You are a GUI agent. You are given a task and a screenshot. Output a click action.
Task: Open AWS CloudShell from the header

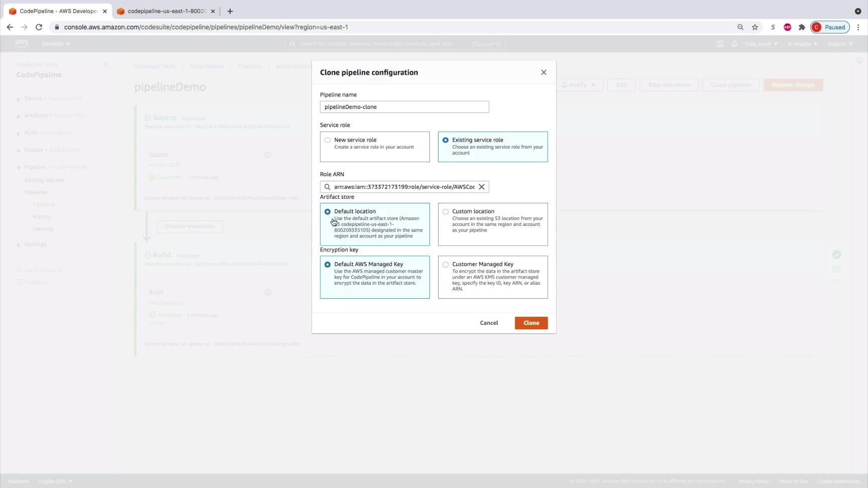(x=720, y=44)
